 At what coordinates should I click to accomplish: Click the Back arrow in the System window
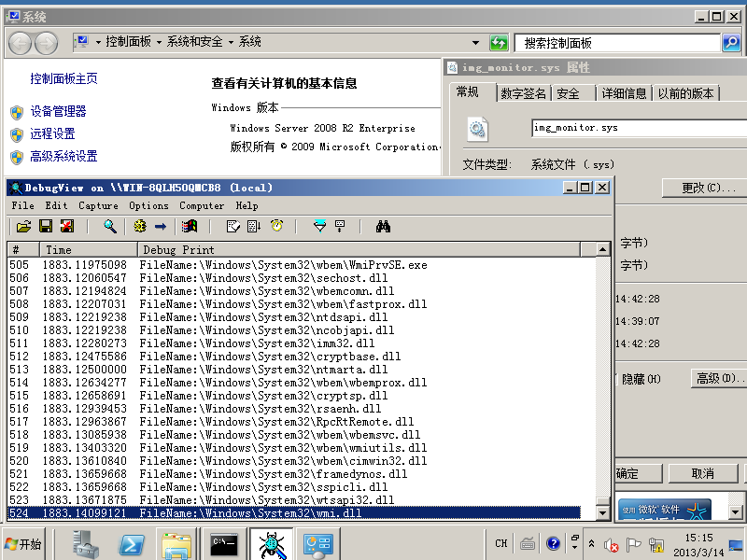point(20,44)
